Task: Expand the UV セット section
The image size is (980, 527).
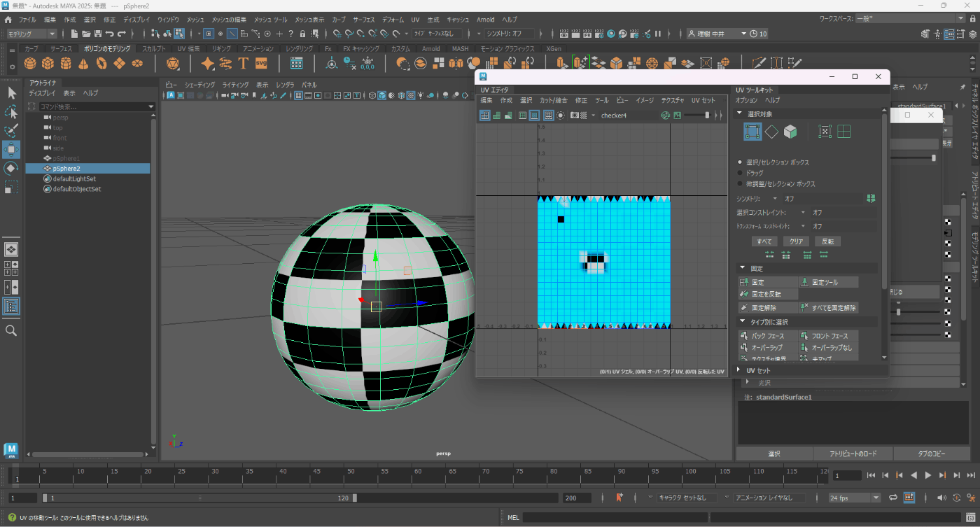Action: 738,370
